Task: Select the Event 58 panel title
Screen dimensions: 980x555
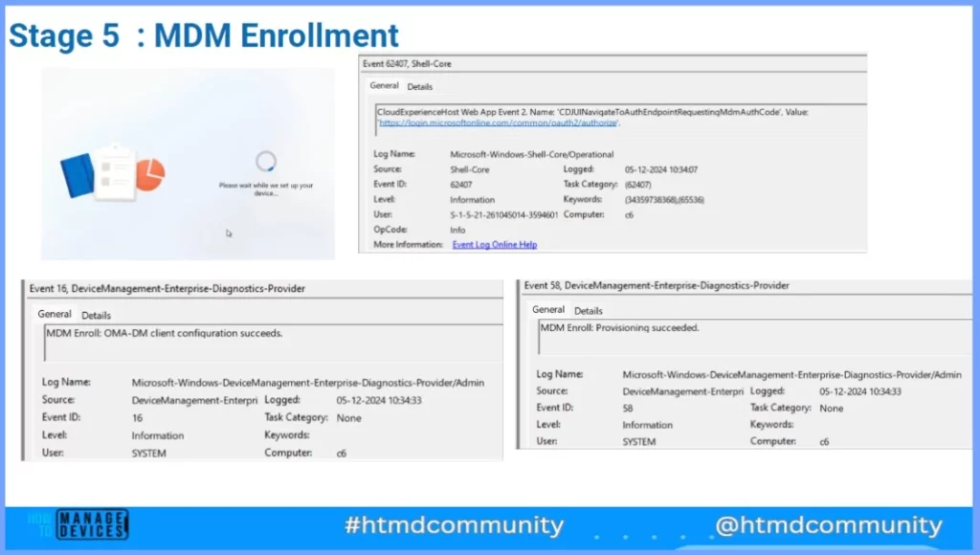Action: click(x=657, y=285)
